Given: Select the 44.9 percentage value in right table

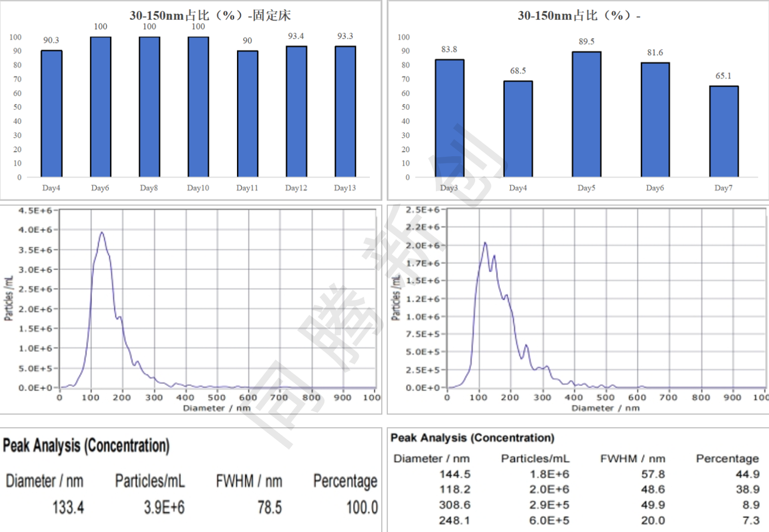Looking at the screenshot, I should click(x=747, y=474).
